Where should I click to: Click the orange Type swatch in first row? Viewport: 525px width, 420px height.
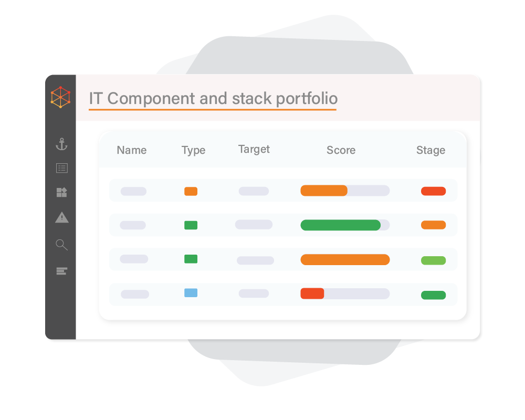click(x=191, y=191)
